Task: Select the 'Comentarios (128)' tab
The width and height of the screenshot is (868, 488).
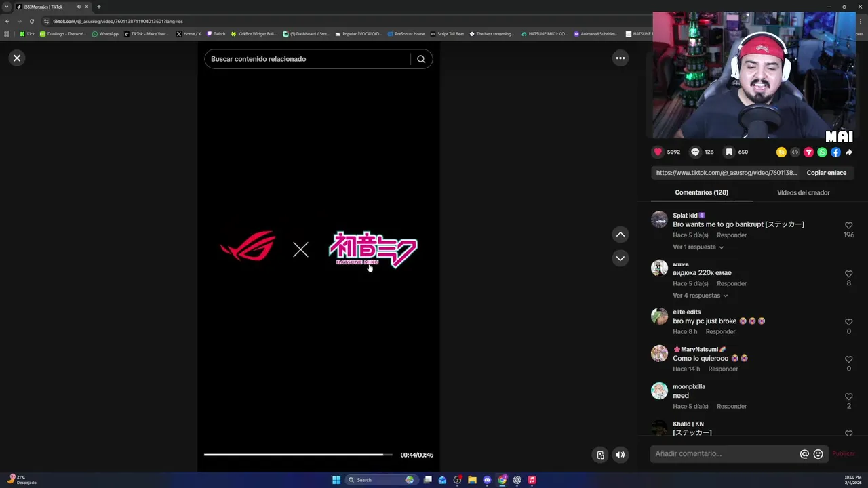Action: pyautogui.click(x=701, y=192)
